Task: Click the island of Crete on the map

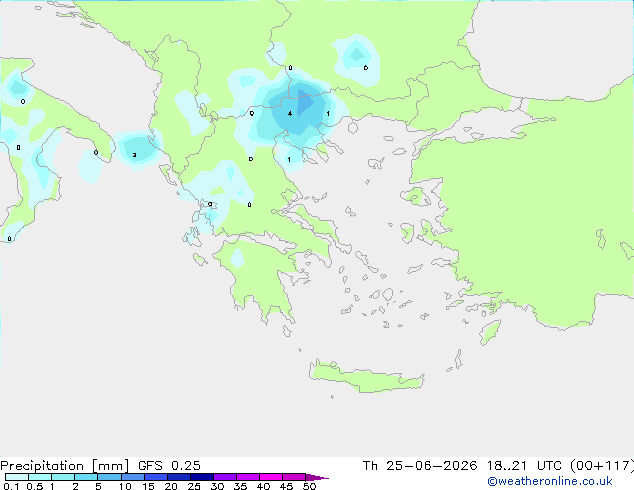Action: click(366, 376)
